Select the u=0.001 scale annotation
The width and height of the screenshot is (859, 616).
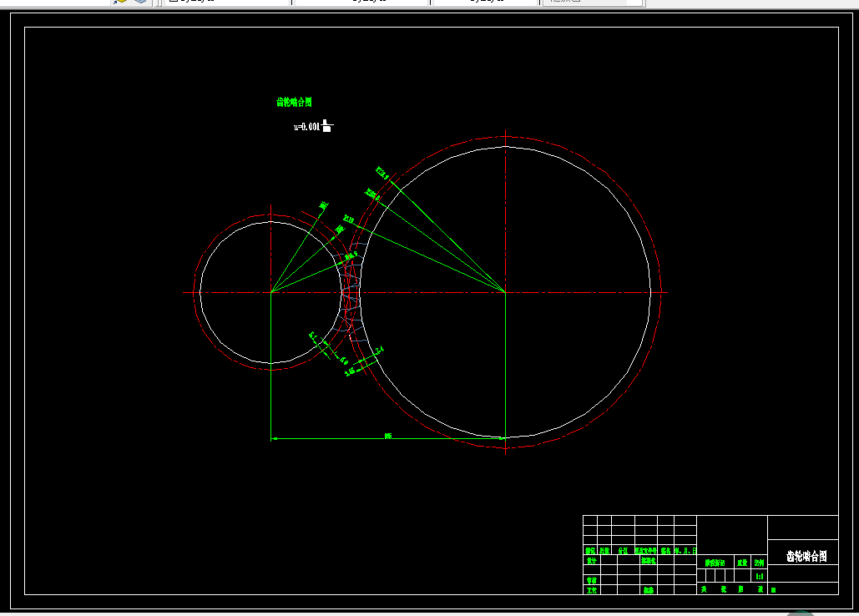pos(313,127)
